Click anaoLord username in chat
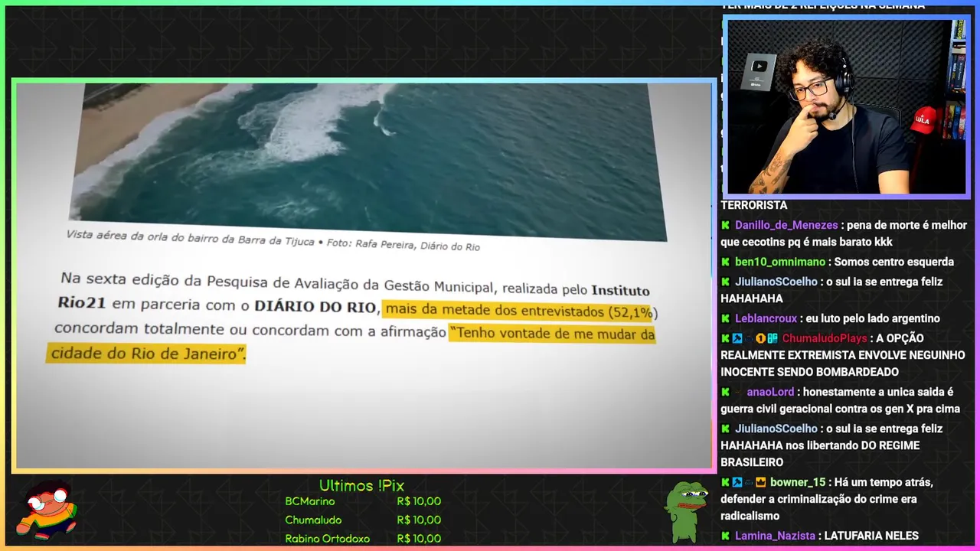The image size is (980, 551). pyautogui.click(x=770, y=392)
